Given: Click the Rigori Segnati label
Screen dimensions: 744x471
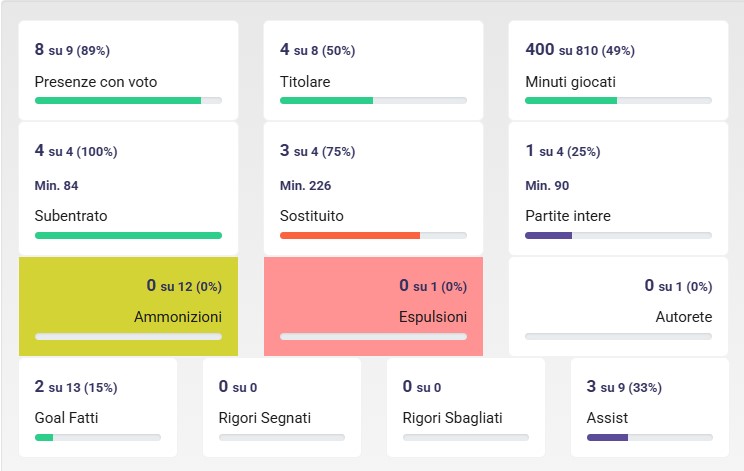Looking at the screenshot, I should click(265, 417).
